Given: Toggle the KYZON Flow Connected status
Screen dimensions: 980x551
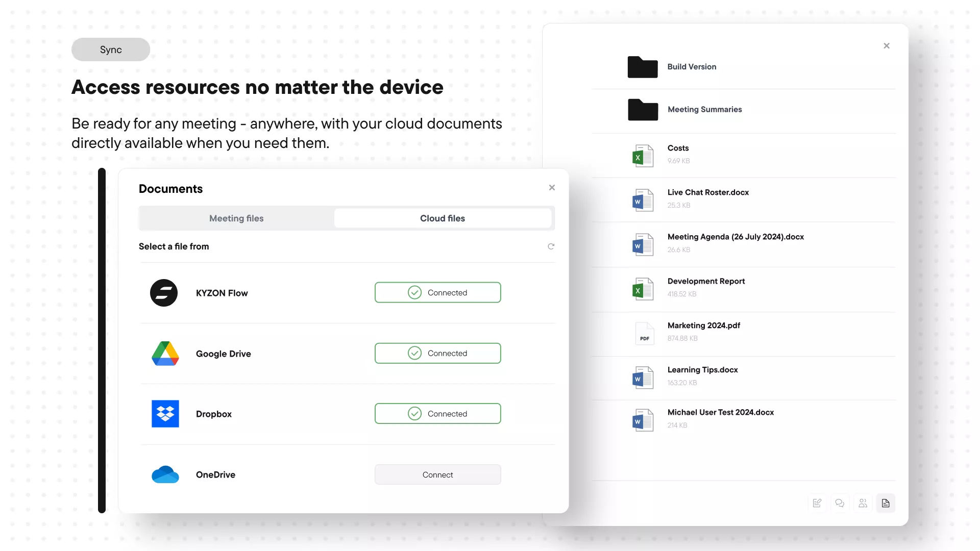Looking at the screenshot, I should 437,292.
